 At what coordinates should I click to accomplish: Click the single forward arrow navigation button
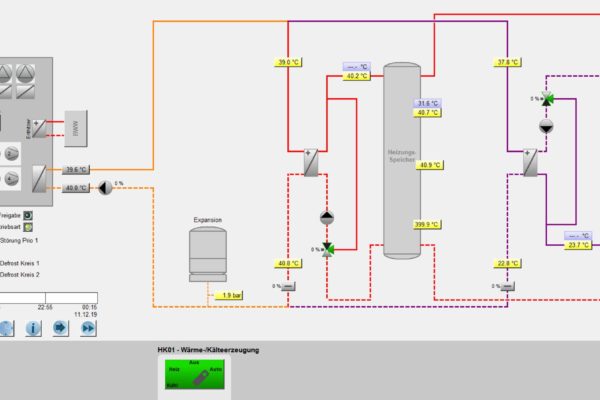(60, 328)
